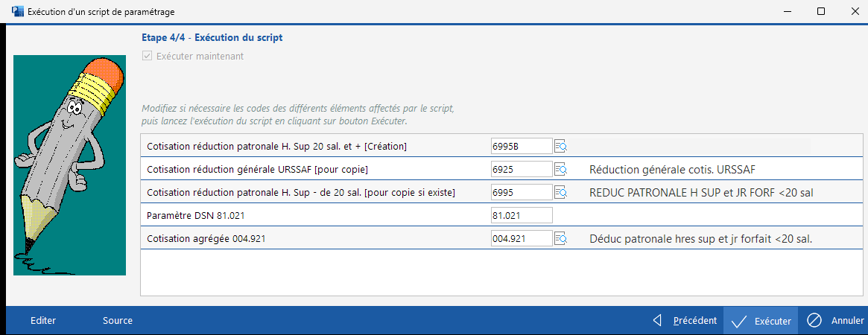Minimize the script execution window
The image size is (868, 335).
(787, 12)
